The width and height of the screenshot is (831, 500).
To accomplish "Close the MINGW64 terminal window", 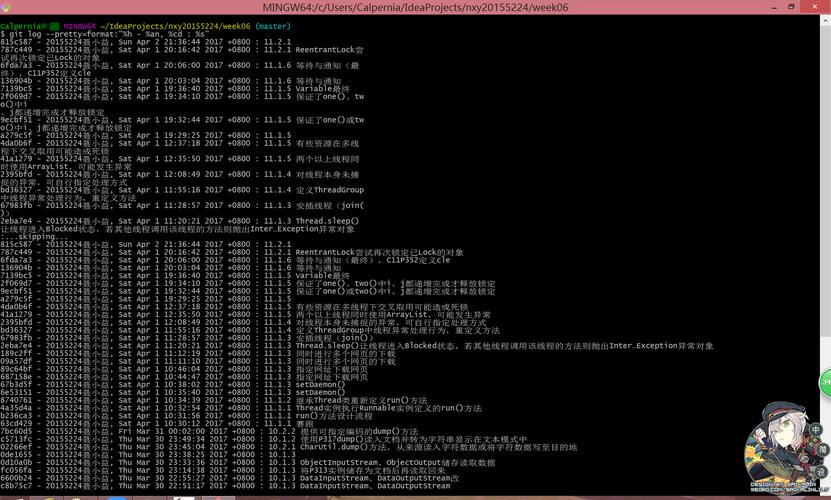I will coord(815,6).
